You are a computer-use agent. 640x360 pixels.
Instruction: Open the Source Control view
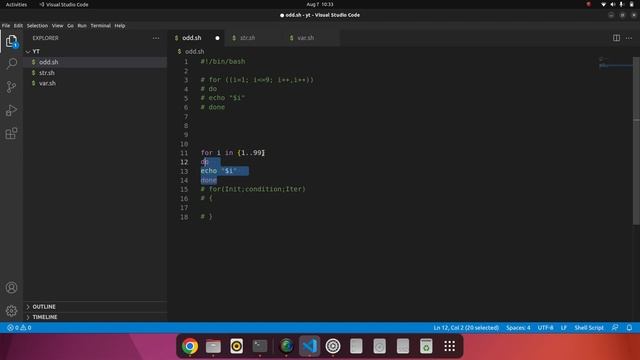point(11,87)
